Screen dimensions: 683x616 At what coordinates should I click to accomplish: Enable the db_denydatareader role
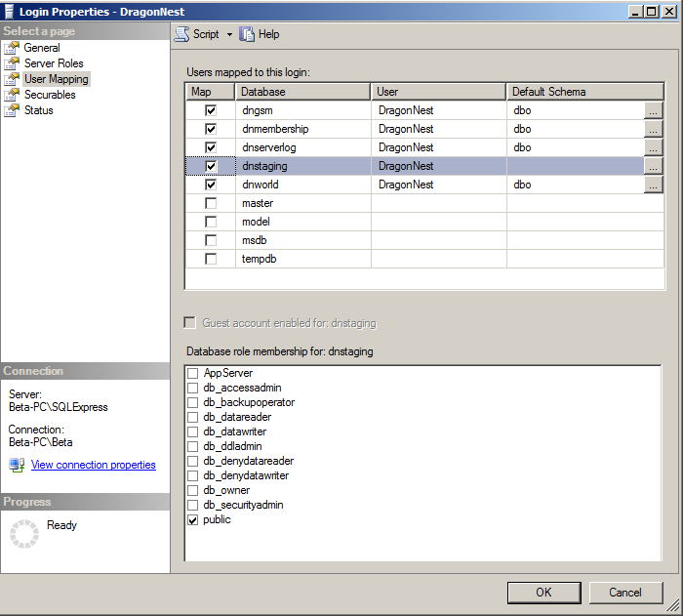coord(192,461)
